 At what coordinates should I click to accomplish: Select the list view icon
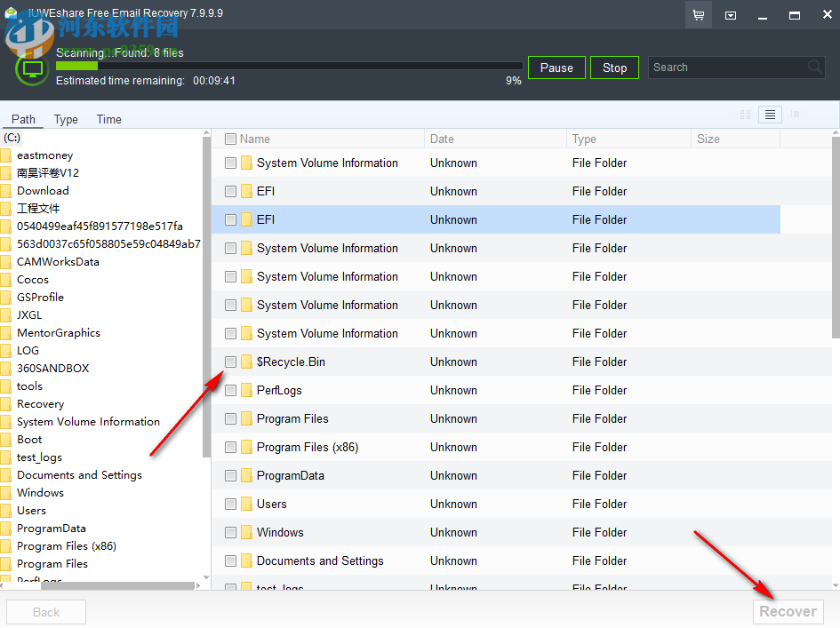(770, 114)
